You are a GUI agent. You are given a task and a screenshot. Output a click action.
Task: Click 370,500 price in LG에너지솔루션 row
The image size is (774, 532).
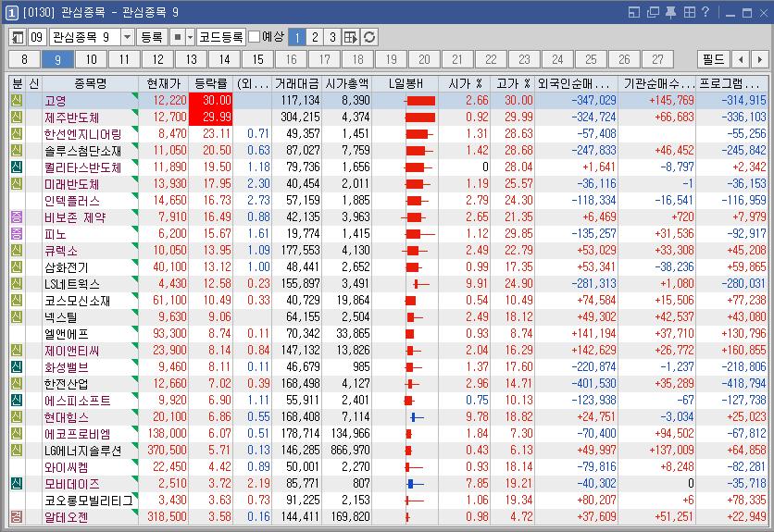click(x=167, y=450)
